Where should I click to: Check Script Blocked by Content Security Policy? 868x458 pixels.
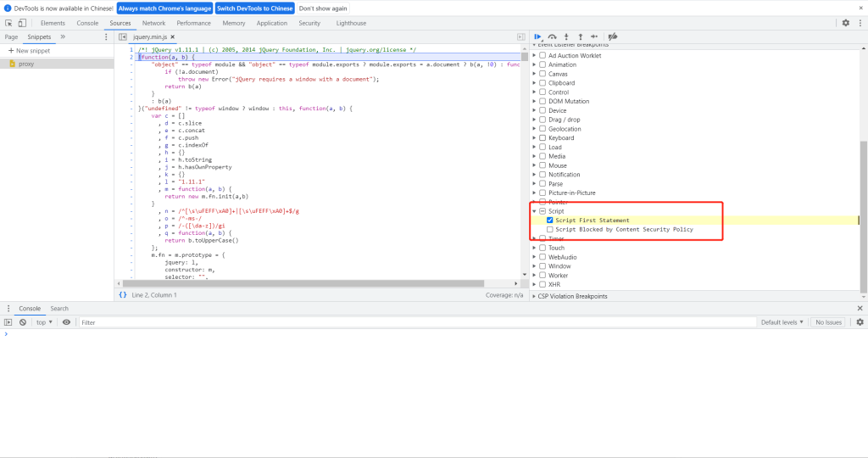(x=550, y=230)
